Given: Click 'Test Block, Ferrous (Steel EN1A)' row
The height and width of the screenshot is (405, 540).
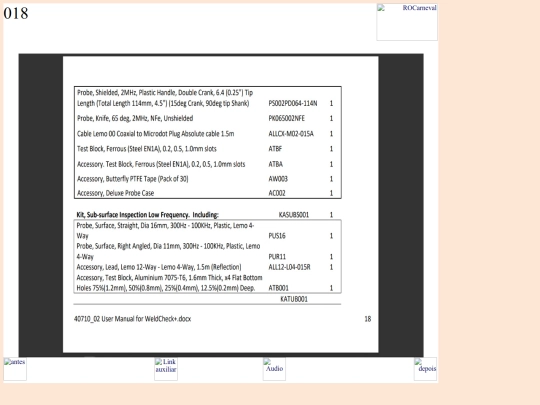Looking at the screenshot, I should pos(147,149).
